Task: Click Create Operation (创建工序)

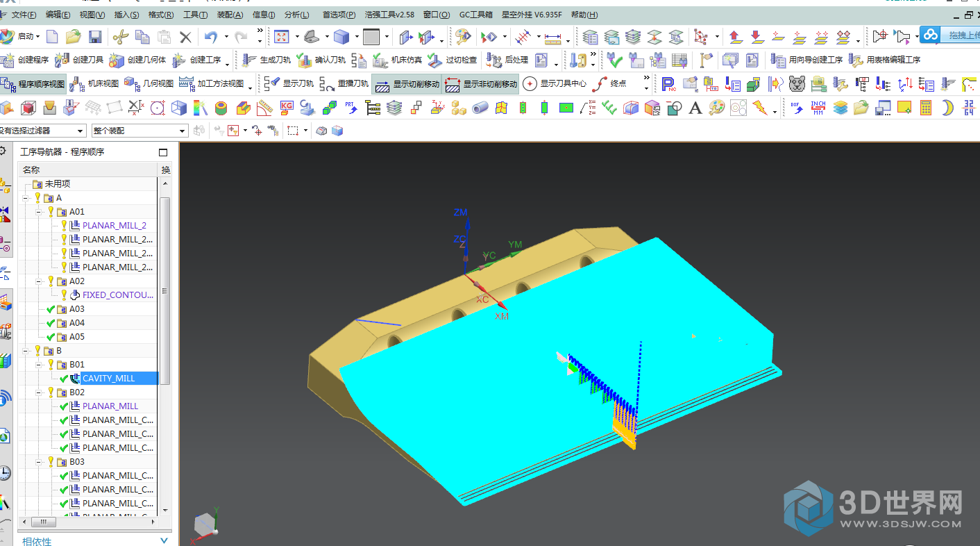Action: 197,60
